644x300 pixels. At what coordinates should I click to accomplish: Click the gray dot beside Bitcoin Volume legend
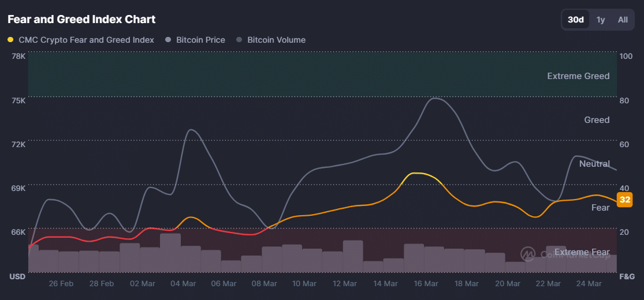(x=239, y=40)
